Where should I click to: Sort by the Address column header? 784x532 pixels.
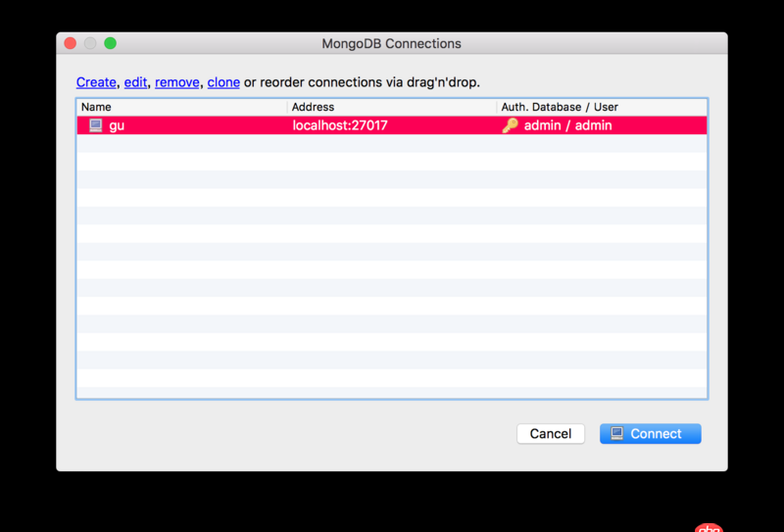392,107
